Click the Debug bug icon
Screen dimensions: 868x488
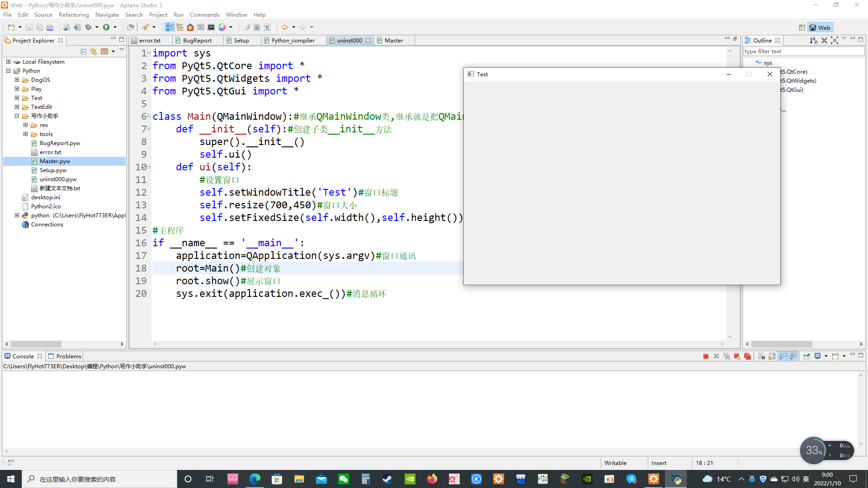(x=89, y=27)
